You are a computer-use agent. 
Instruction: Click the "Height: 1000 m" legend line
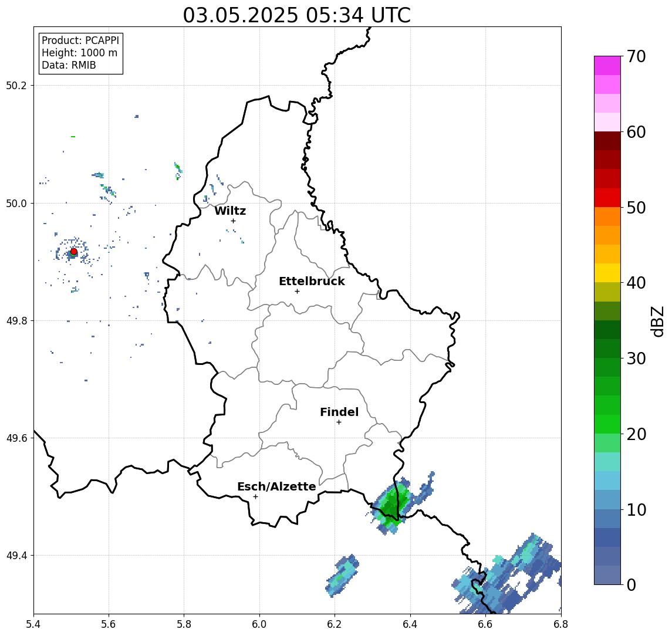click(x=79, y=53)
